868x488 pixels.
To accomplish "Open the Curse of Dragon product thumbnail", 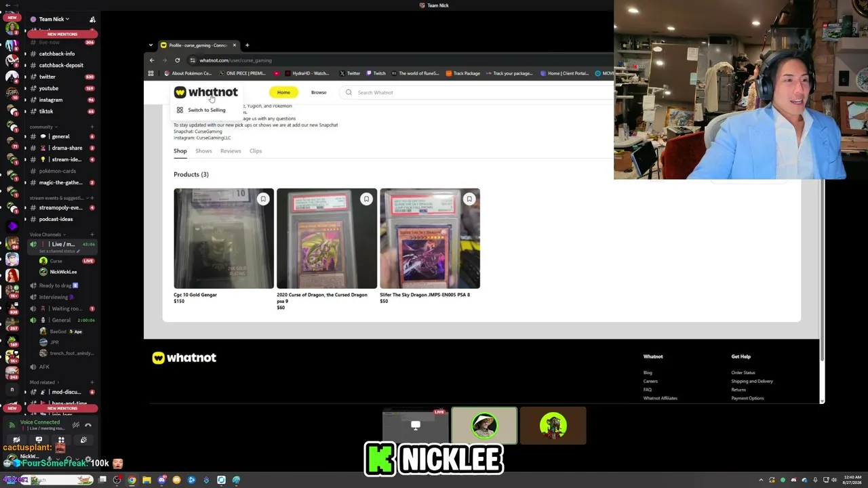I will point(327,239).
